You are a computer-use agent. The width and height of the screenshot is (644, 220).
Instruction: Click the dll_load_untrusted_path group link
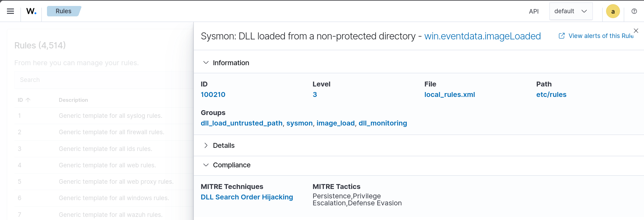[242, 123]
